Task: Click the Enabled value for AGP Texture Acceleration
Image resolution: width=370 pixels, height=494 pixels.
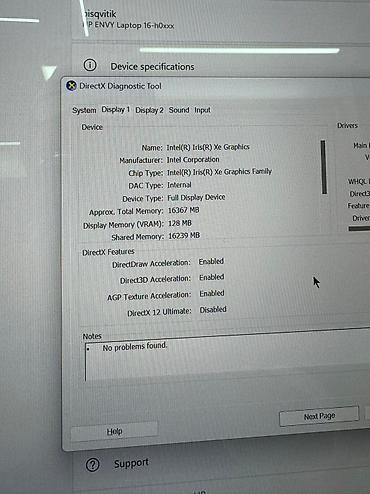Action: (212, 293)
